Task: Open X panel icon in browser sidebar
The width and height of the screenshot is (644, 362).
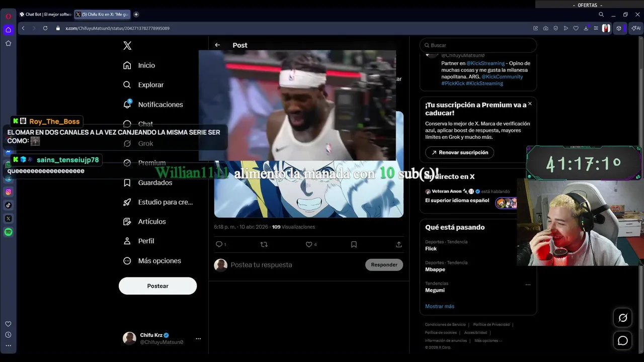Action: click(x=9, y=219)
